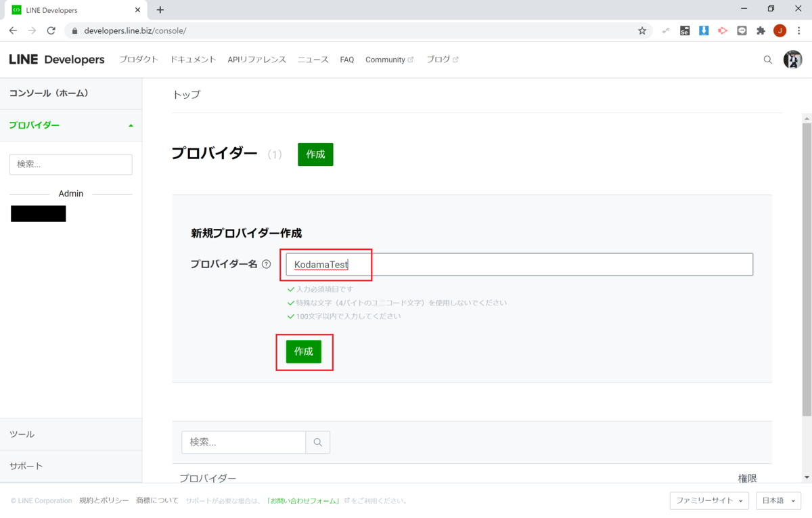Open the site search magnifying glass
Screen dimensions: 812x518
coord(767,60)
